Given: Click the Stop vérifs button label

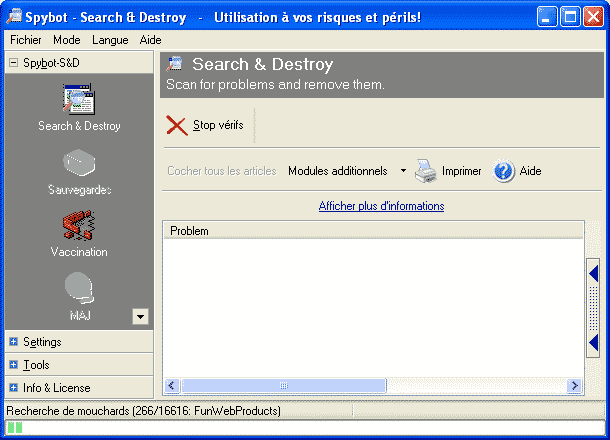Looking at the screenshot, I should pos(218,125).
